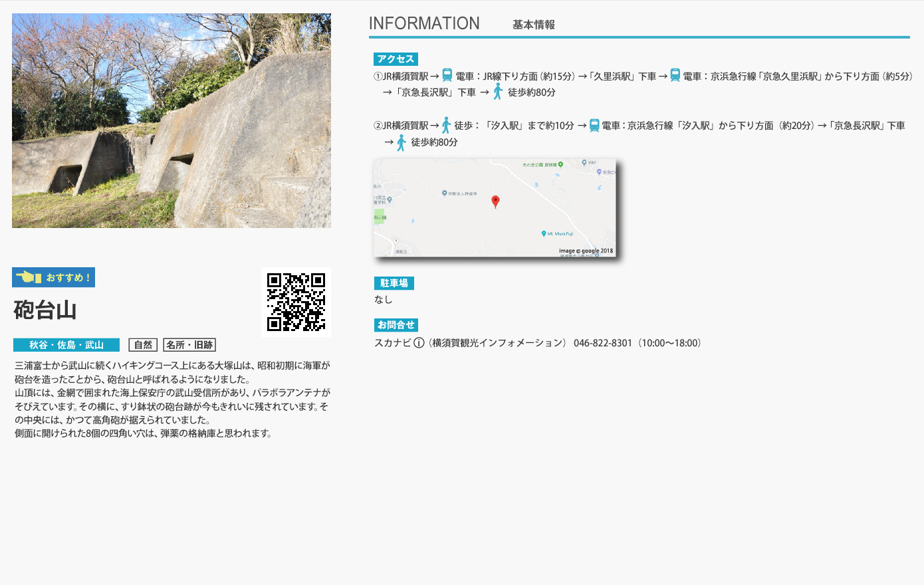This screenshot has width=924, height=585.
Task: Click the アクセス section label
Action: [x=396, y=59]
